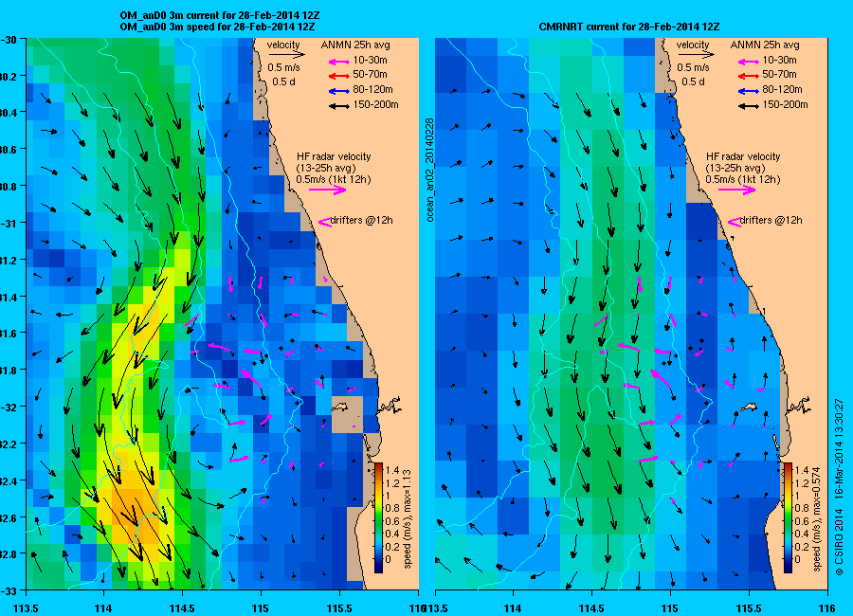The height and width of the screenshot is (616, 853).
Task: Click the drifters marker symbol in the OM_anD0 panel
Action: (324, 222)
